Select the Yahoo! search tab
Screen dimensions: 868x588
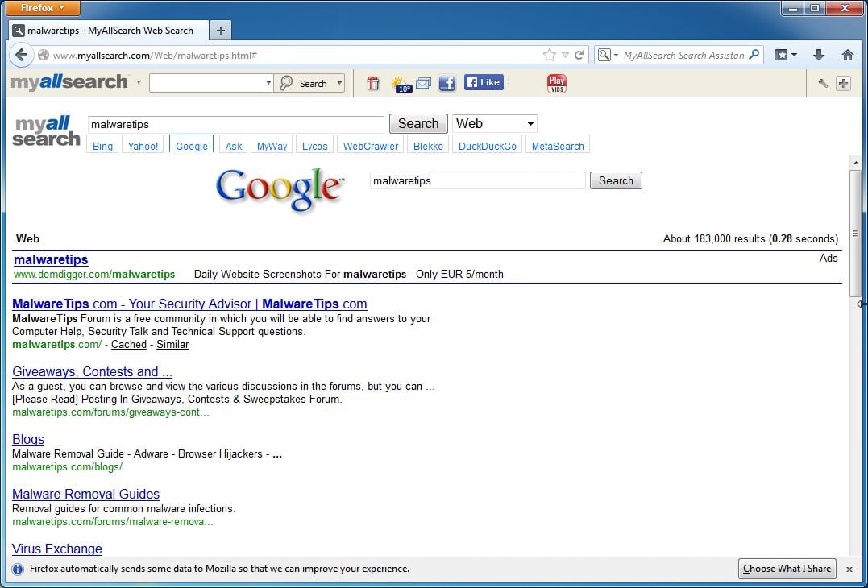pos(143,146)
